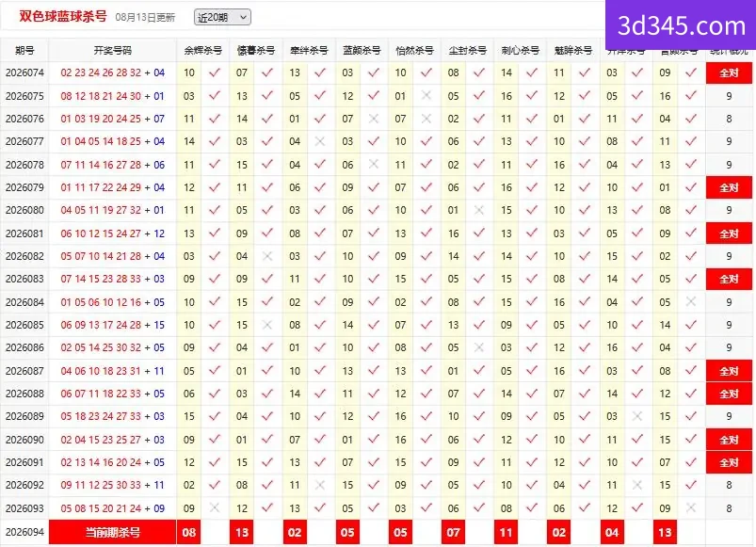This screenshot has width=756, height=547.
Task: Click the 全对 badge in row 2026074
Action: (x=729, y=73)
